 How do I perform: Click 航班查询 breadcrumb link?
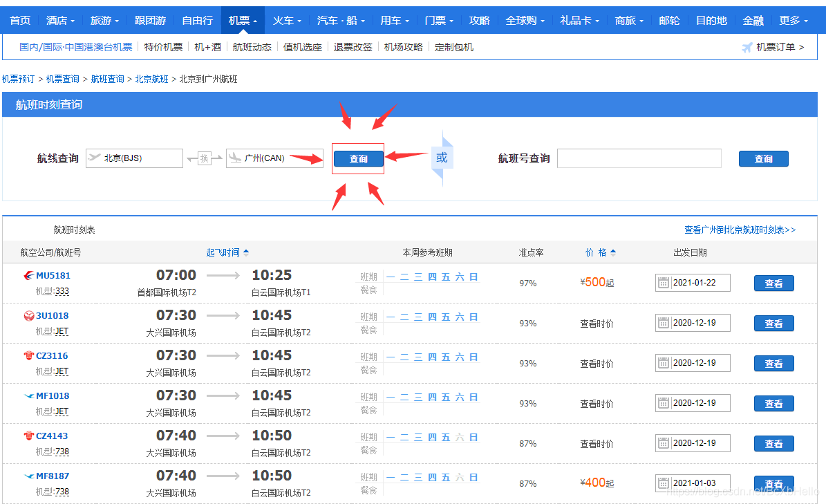coord(107,79)
